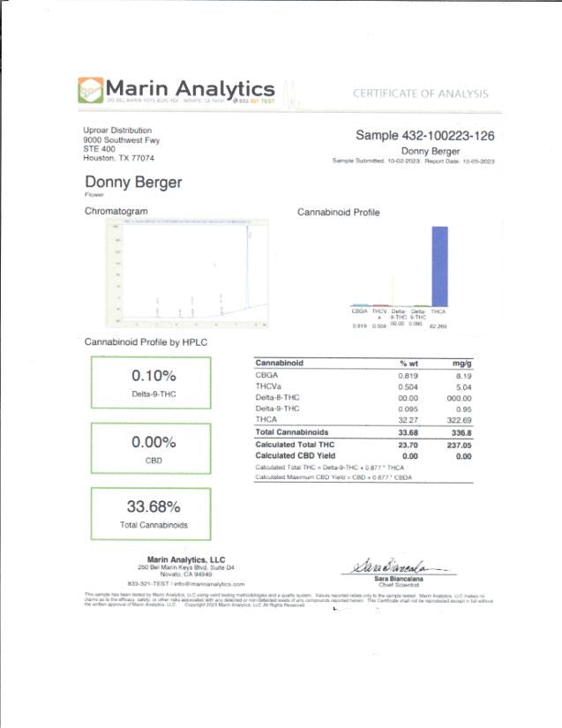Click the "Novato, CA 94949" footer line

coord(186,574)
